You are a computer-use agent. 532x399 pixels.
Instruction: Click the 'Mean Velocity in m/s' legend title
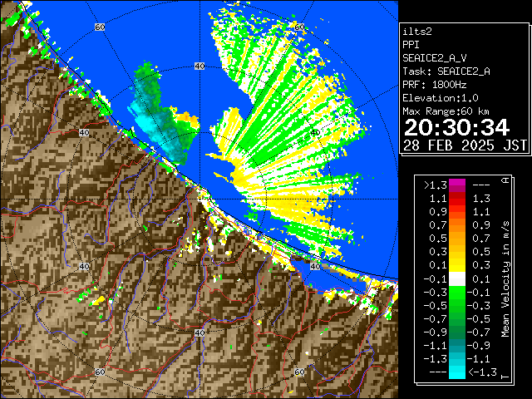505,279
